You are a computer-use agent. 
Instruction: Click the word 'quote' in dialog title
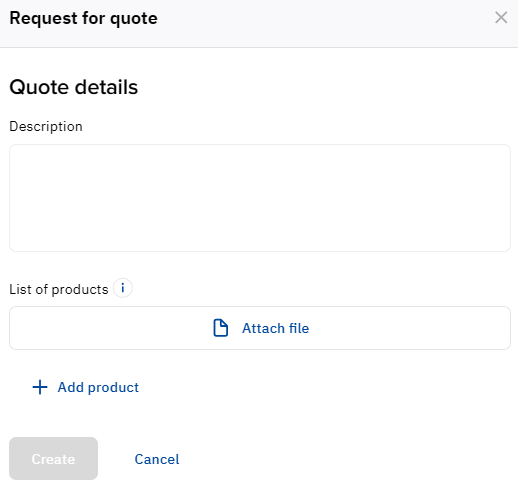tap(134, 19)
